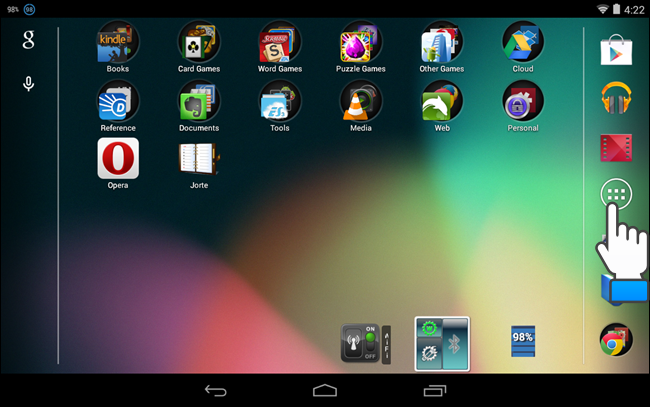Open Google Play Movies app
The width and height of the screenshot is (650, 407).
pyautogui.click(x=616, y=148)
